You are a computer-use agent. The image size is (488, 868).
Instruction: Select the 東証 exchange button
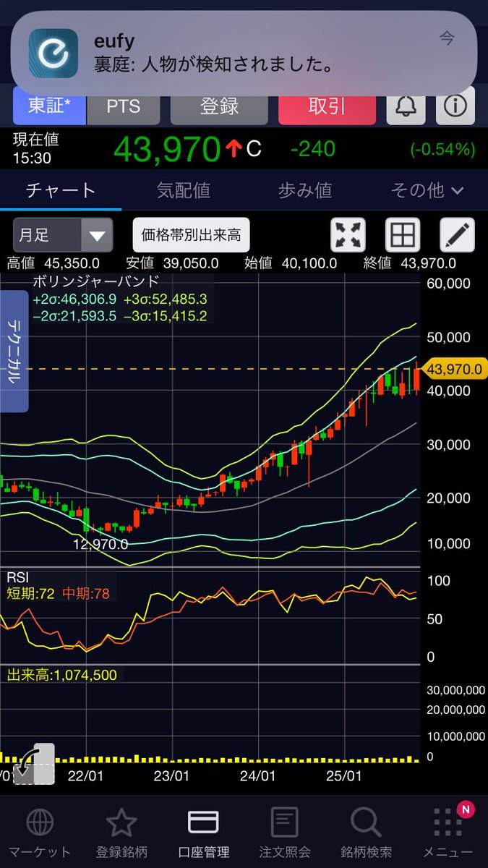[x=49, y=107]
